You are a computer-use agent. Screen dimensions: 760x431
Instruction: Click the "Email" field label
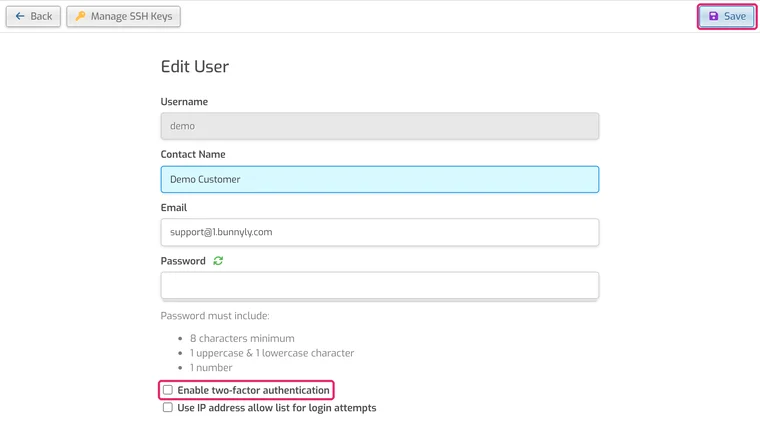174,208
